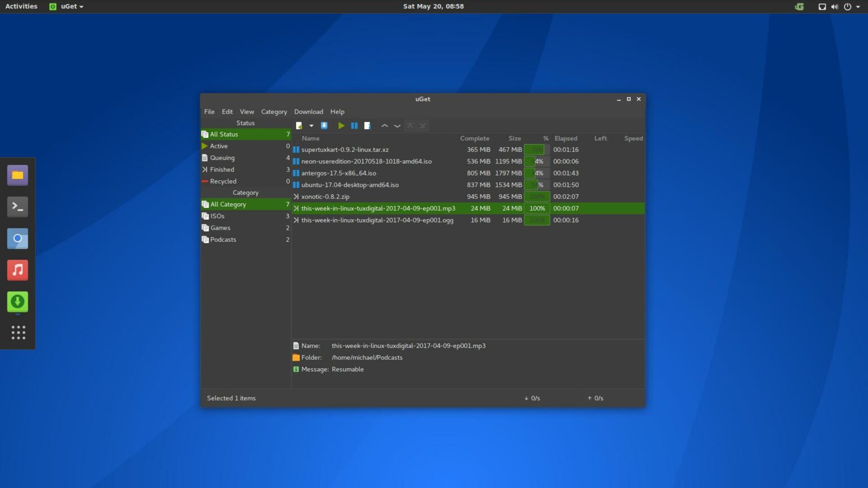Create a new download
The height and width of the screenshot is (488, 868).
pyautogui.click(x=299, y=125)
